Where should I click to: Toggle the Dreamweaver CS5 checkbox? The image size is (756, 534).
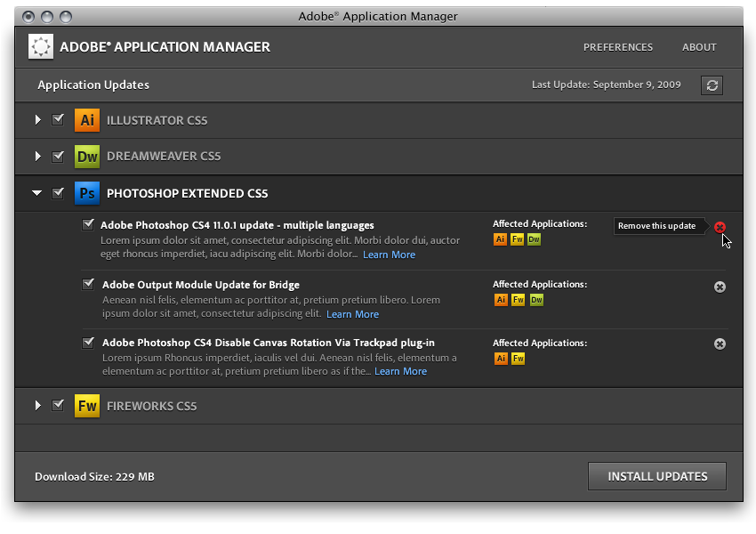(x=58, y=157)
